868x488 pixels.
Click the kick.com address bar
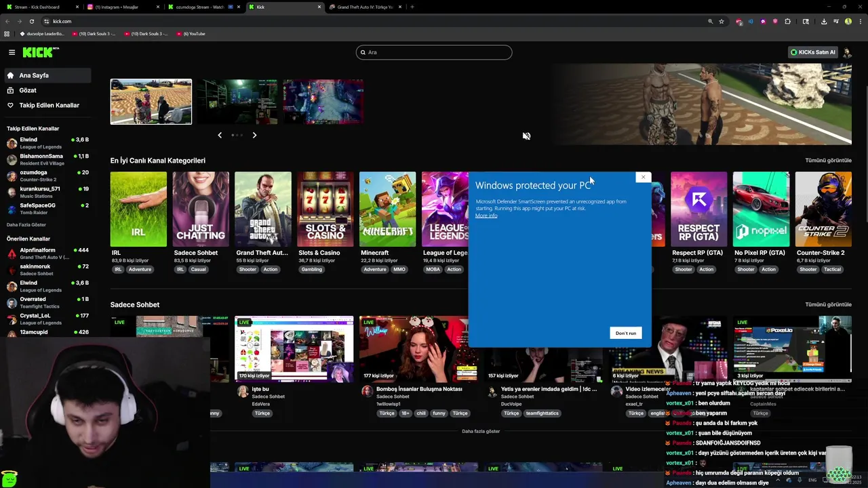(x=373, y=21)
